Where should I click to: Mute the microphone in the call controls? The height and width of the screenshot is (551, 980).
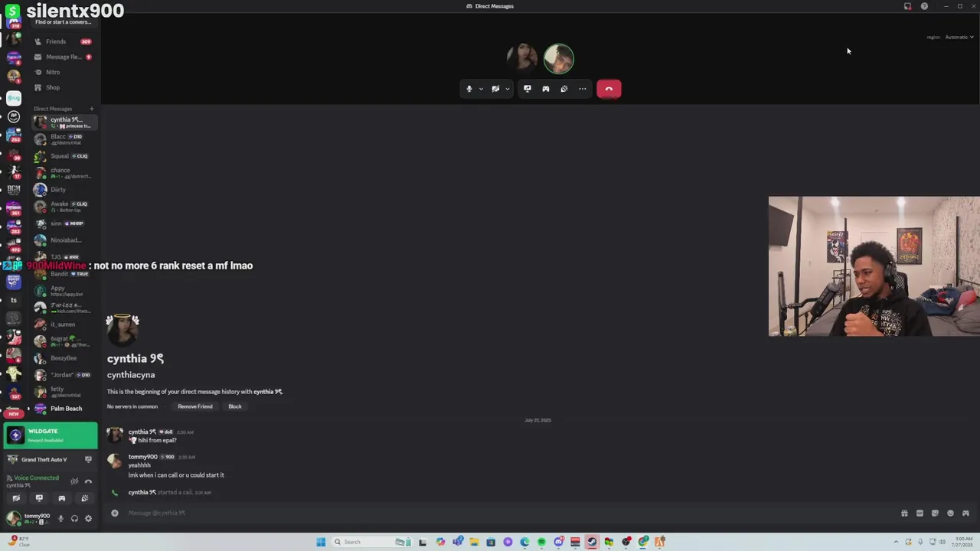click(469, 89)
